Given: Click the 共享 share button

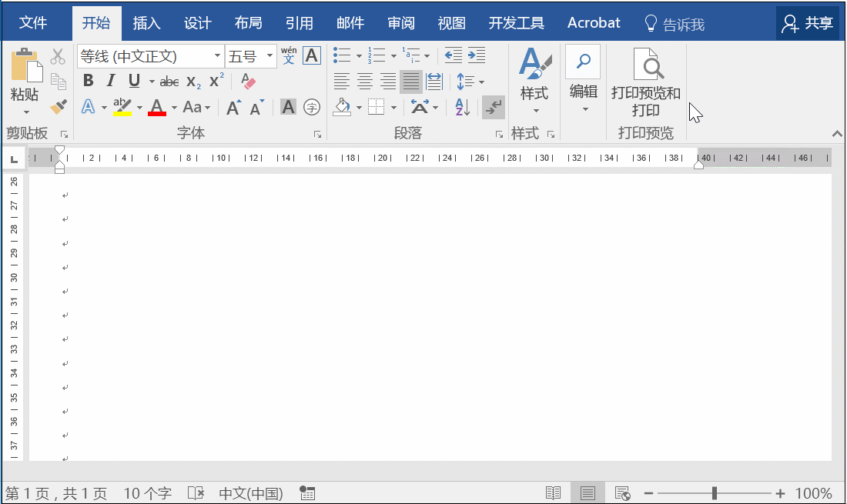Looking at the screenshot, I should pos(808,23).
